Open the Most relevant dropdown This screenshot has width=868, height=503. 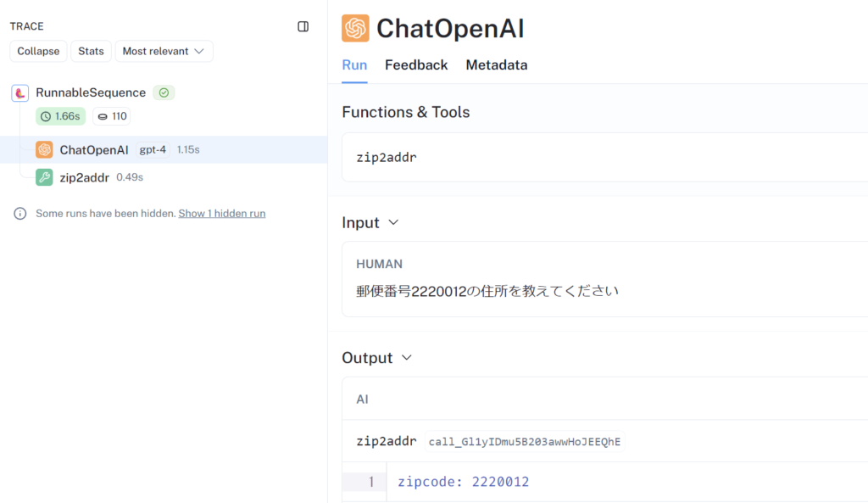pyautogui.click(x=164, y=51)
